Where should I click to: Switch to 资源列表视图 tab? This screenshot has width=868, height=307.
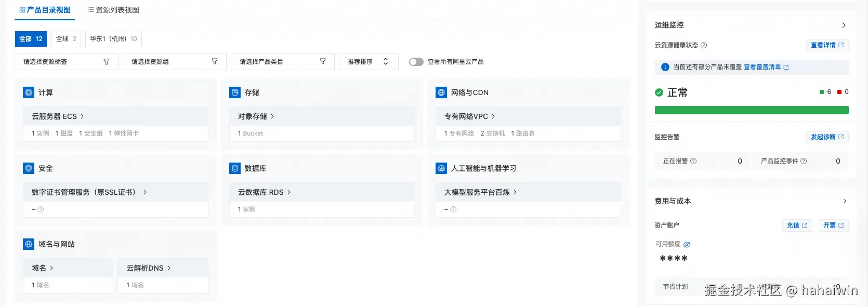pos(114,10)
